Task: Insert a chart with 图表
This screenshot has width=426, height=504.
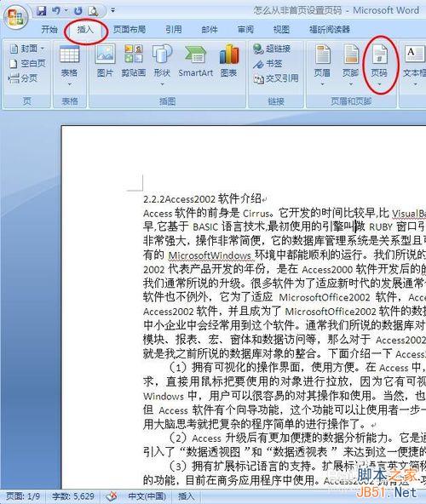Action: pos(229,61)
